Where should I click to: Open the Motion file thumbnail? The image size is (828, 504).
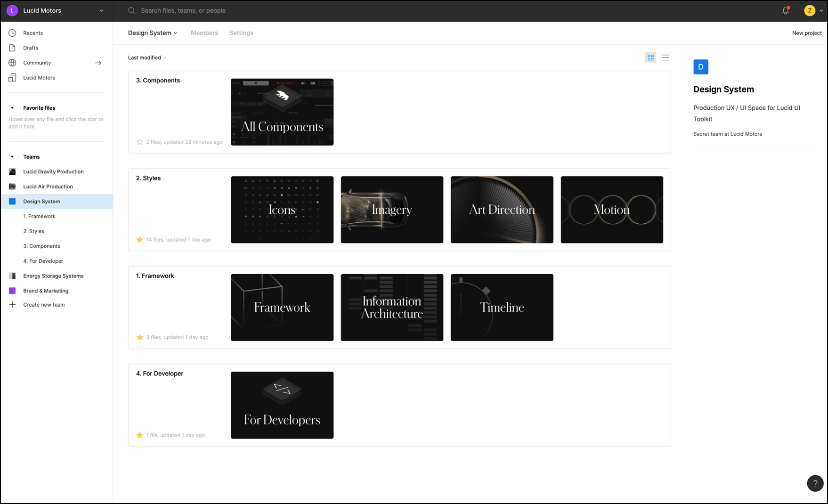612,210
